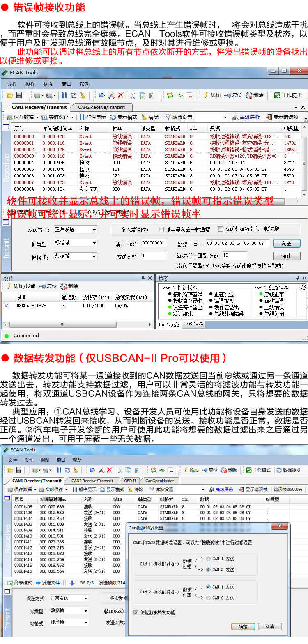
Task: Open 帧格式 dropdown showing 数据帧 in upper window
Action: pos(76,256)
